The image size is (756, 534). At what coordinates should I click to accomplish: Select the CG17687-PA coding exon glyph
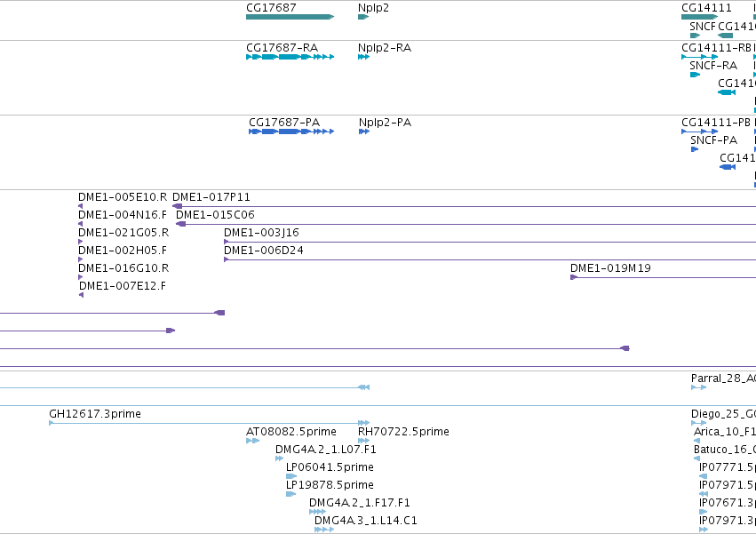click(x=291, y=132)
